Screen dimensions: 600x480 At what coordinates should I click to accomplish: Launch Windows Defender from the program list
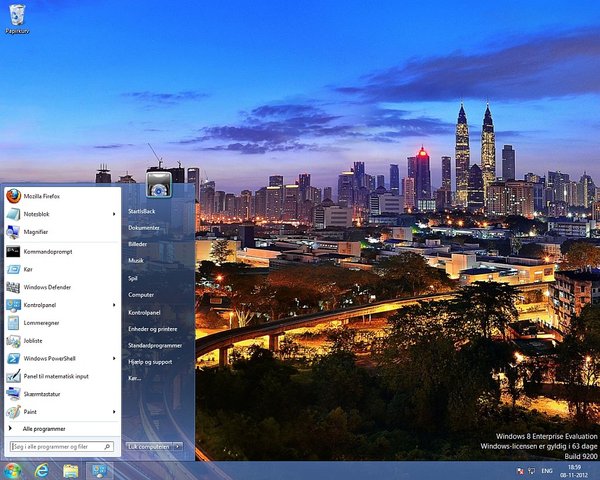48,287
